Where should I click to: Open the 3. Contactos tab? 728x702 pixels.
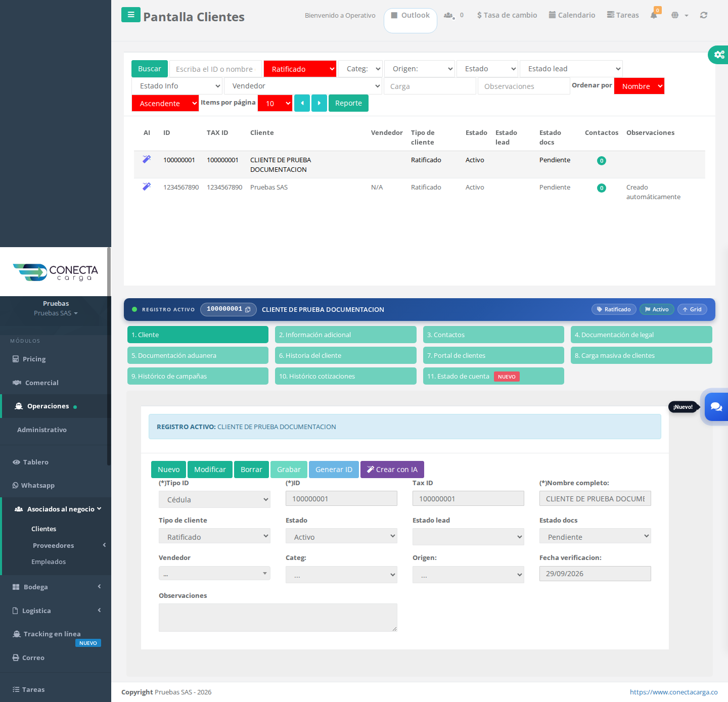[493, 335]
